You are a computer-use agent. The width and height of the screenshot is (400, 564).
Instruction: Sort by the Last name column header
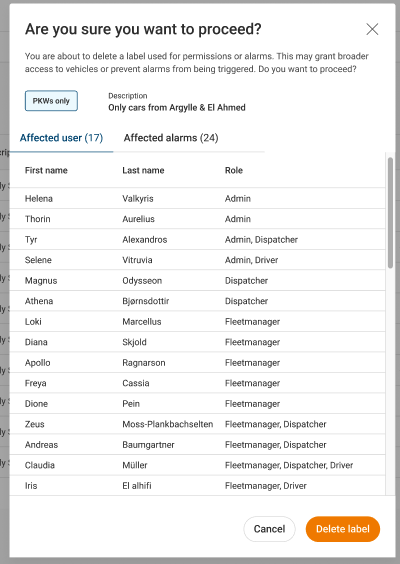coord(143,170)
